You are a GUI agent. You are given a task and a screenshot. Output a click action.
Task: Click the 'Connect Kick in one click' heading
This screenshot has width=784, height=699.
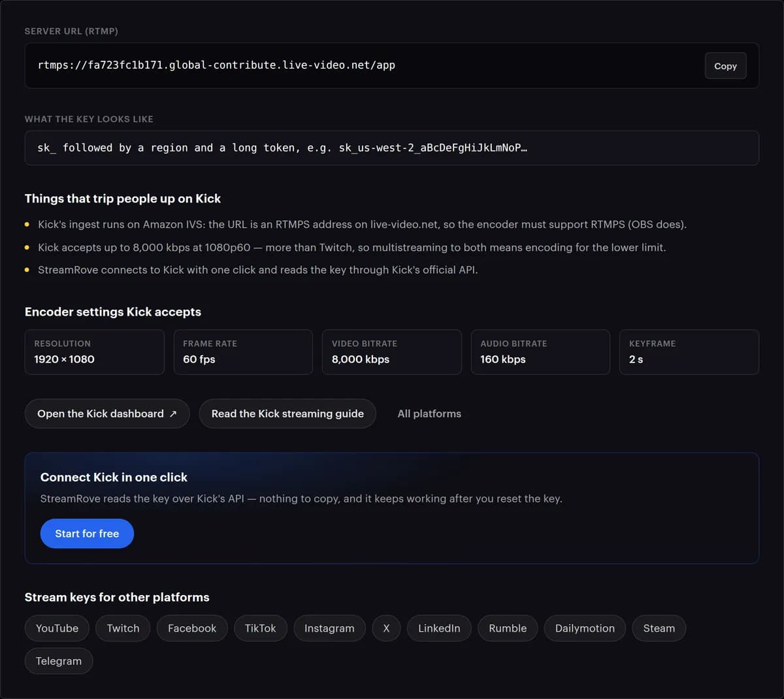[114, 478]
